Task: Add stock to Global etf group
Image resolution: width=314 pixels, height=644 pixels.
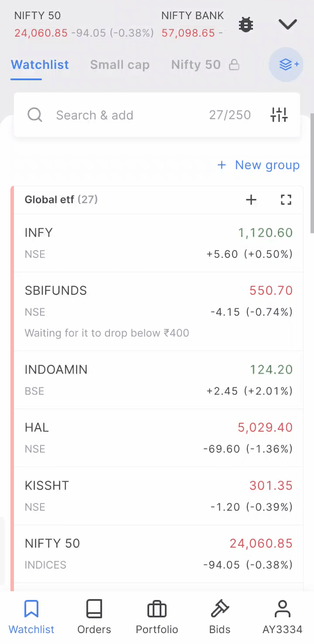Action: click(x=251, y=200)
